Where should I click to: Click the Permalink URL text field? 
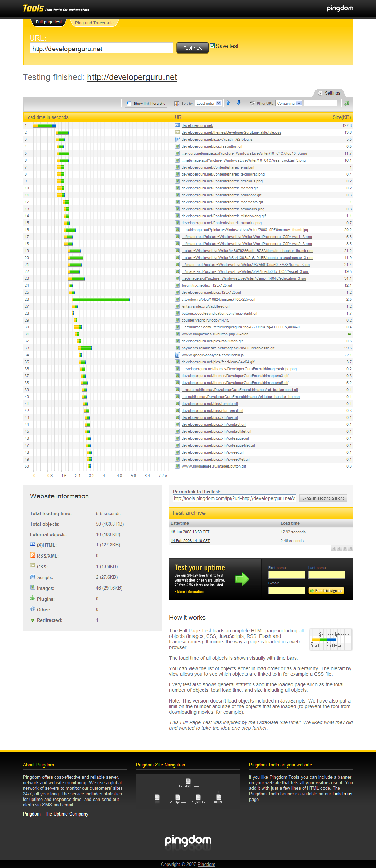click(234, 498)
